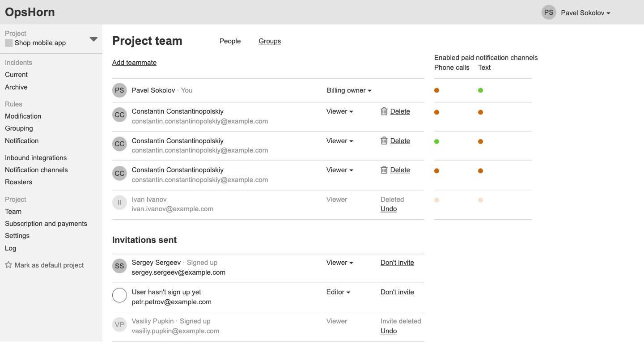Toggle the green dot in the Phone calls column

coord(436,141)
